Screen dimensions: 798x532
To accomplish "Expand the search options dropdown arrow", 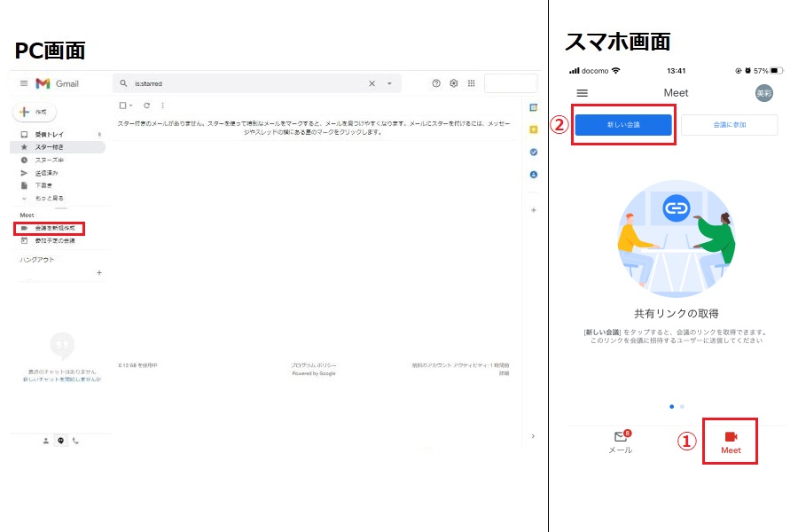I will coord(389,83).
